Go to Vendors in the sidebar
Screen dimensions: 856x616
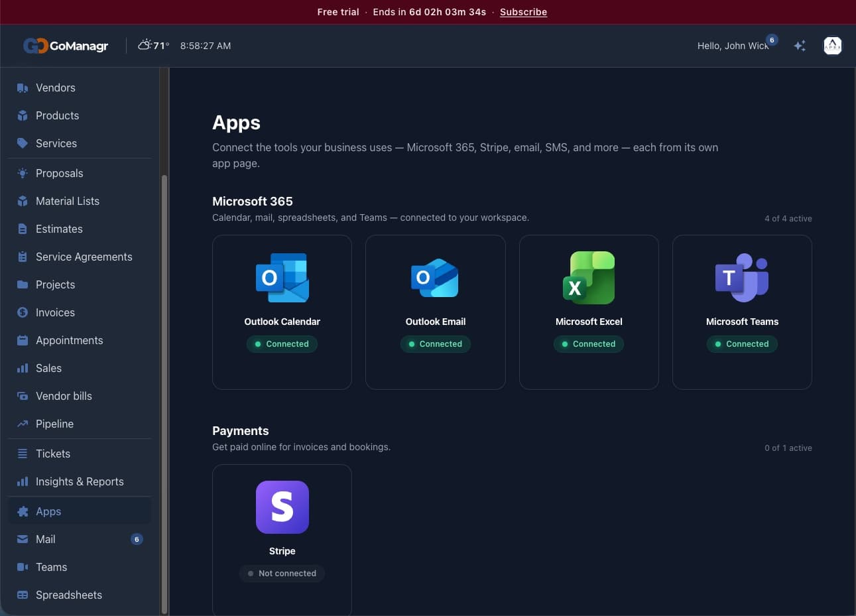coord(80,88)
